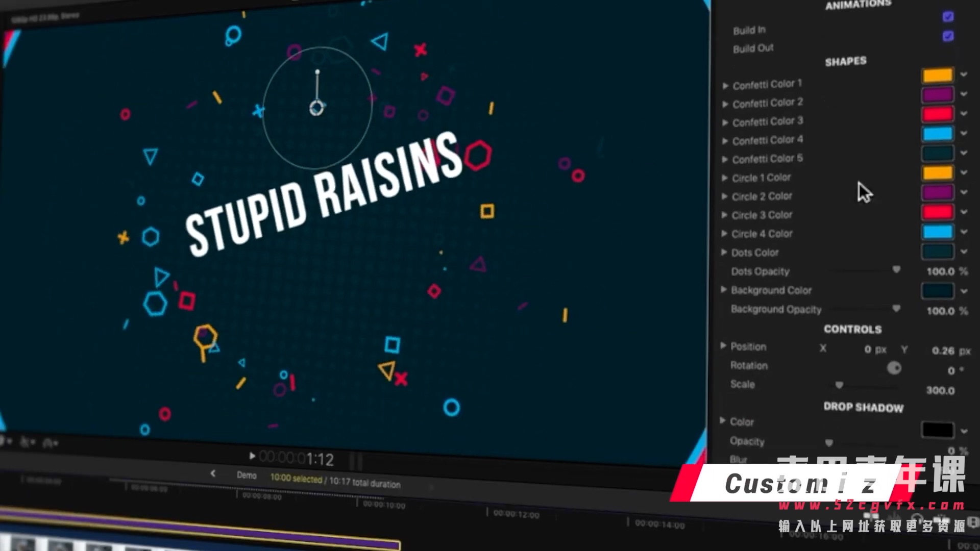
Task: Expand the Confetti Color 2 disclosure triangle
Action: (x=725, y=104)
